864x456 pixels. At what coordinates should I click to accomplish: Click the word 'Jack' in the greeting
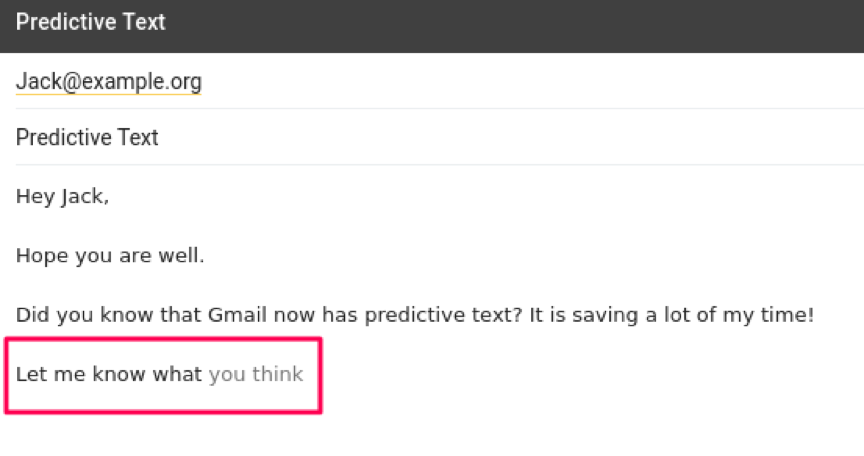[82, 197]
